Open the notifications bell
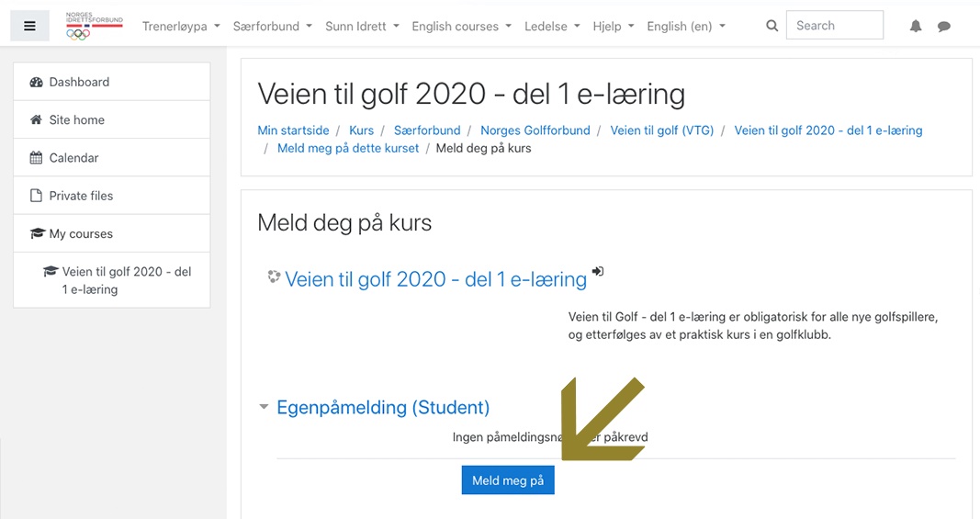Viewport: 980px width, 519px height. (x=916, y=26)
